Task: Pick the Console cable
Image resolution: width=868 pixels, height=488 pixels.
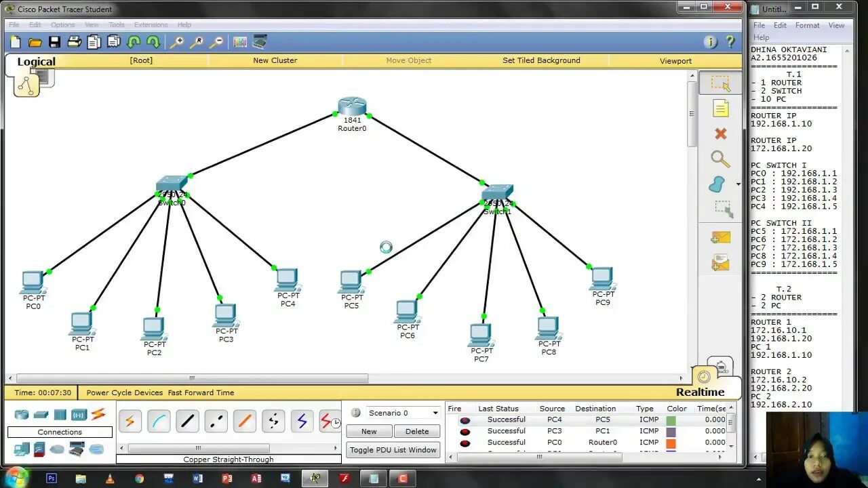Action: 159,421
